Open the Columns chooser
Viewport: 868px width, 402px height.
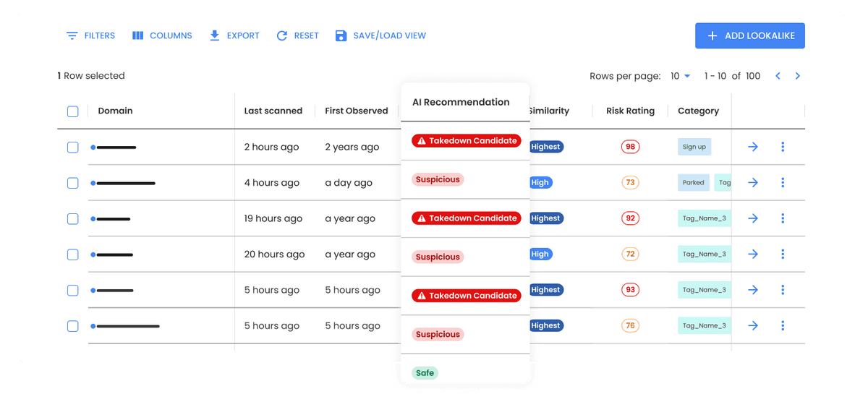pos(162,35)
